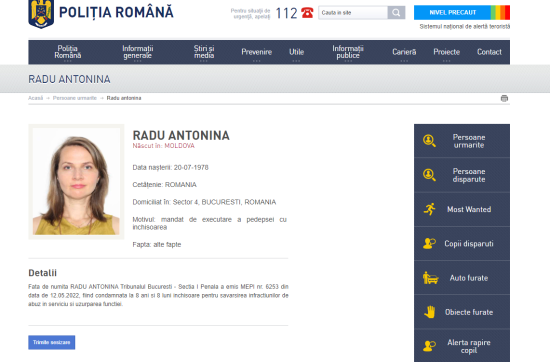Click the printer icon
Screen dimensions: 550x362
click(504, 98)
